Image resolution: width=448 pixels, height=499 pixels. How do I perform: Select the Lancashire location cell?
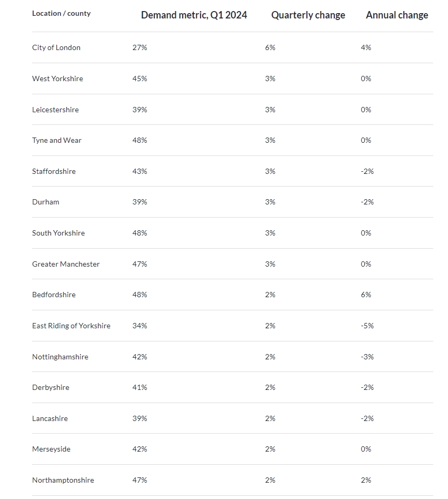click(50, 418)
